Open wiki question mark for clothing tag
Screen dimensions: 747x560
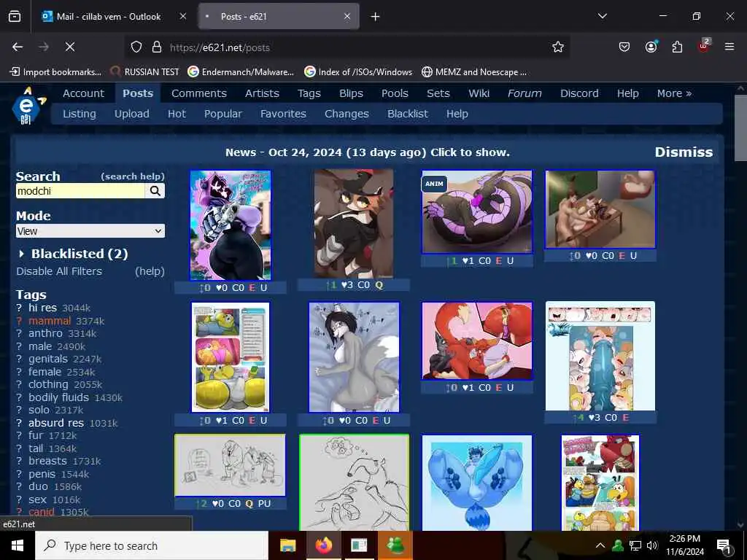coord(19,384)
